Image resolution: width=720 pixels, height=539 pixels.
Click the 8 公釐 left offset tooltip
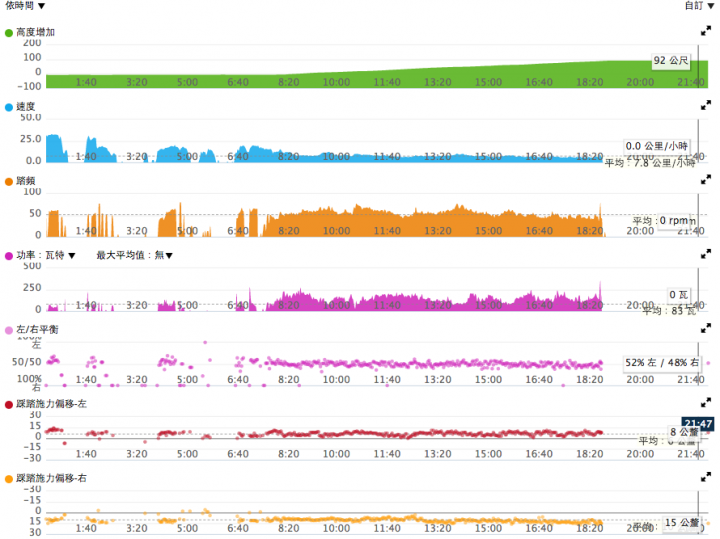pos(684,432)
